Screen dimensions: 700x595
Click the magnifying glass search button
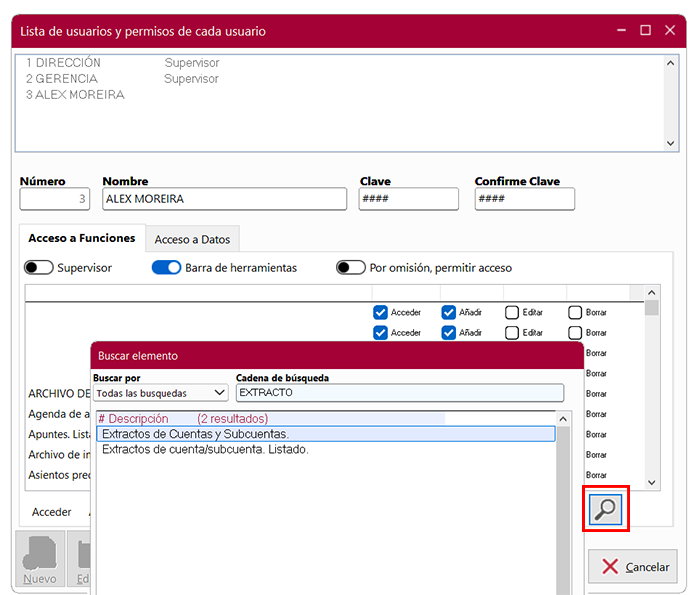coord(606,510)
